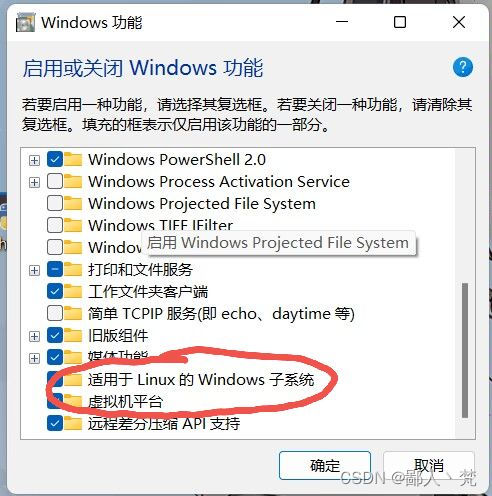This screenshot has height=496, width=492.
Task: Uncheck the Windows PowerShell 2.0 checkbox
Action: coord(55,159)
